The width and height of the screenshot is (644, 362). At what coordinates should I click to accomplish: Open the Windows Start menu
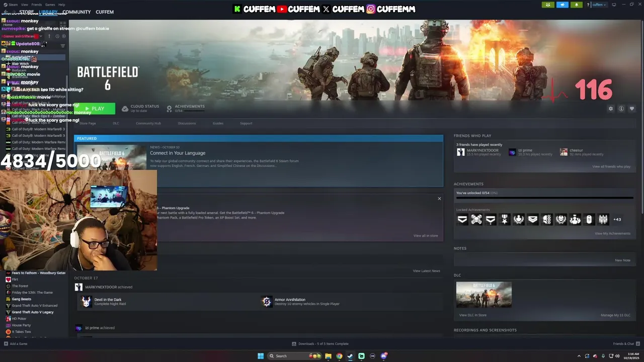coord(261,356)
